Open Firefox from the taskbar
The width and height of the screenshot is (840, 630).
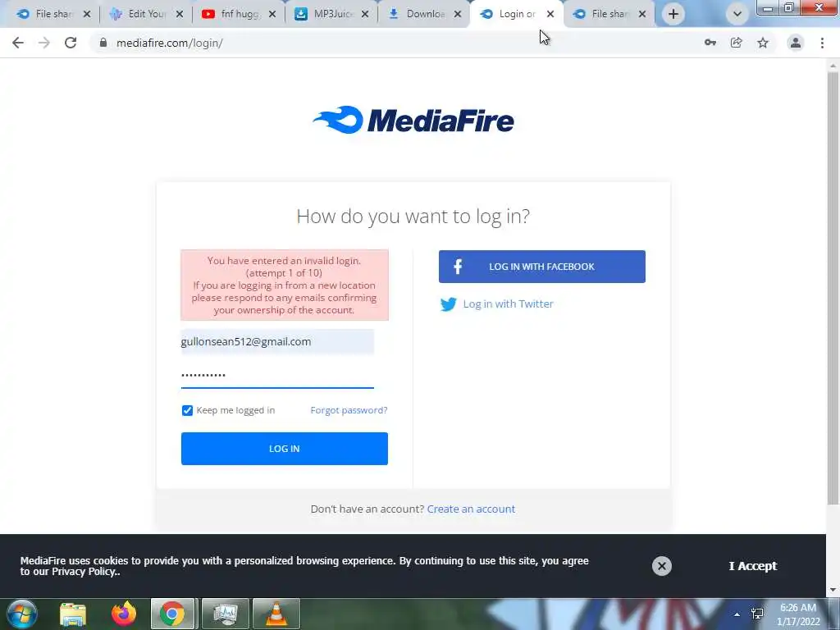[124, 614]
